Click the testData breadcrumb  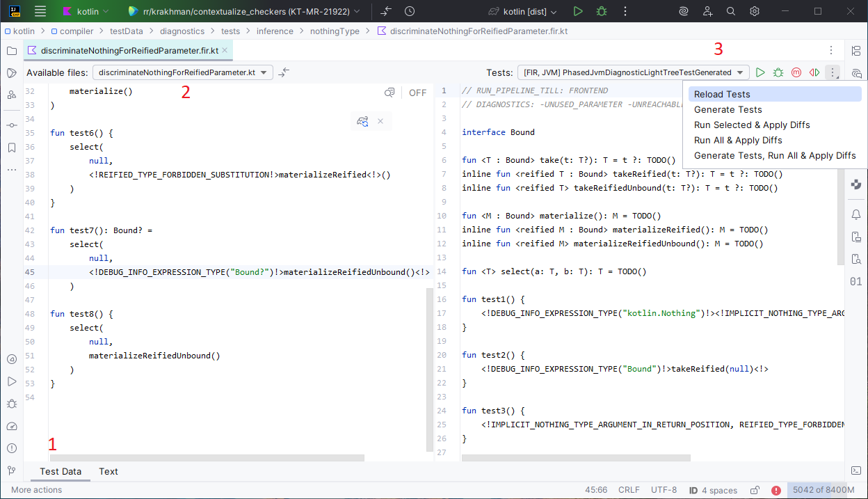127,31
